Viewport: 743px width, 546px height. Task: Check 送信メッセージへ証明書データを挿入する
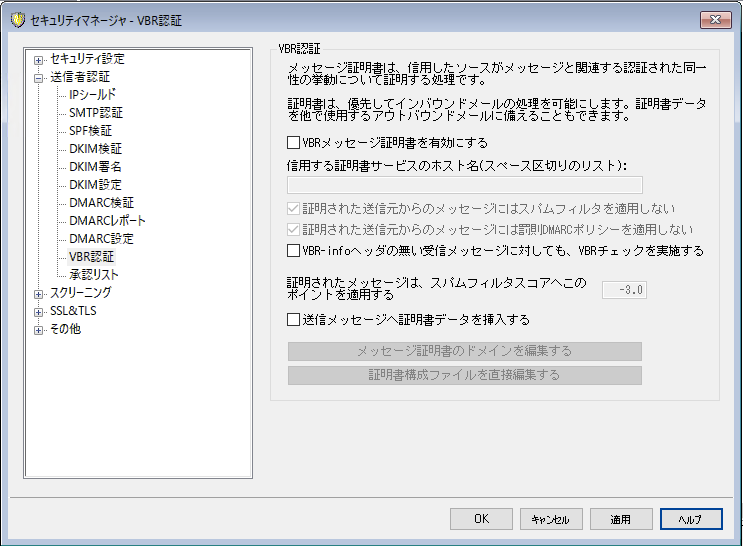click(293, 320)
